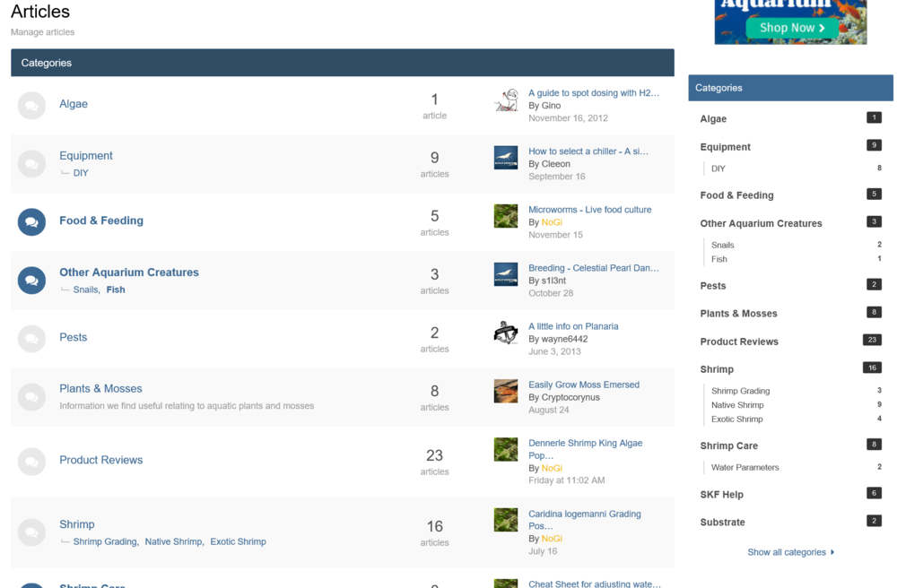897x588 pixels.
Task: Open NoGi's profile under Dennerle article
Action: [552, 468]
